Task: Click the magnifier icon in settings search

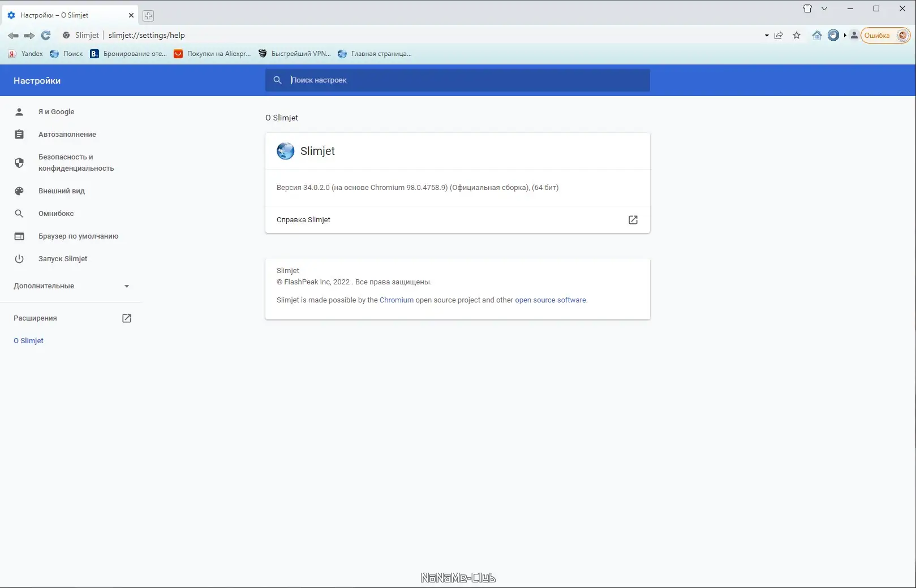Action: 277,80
